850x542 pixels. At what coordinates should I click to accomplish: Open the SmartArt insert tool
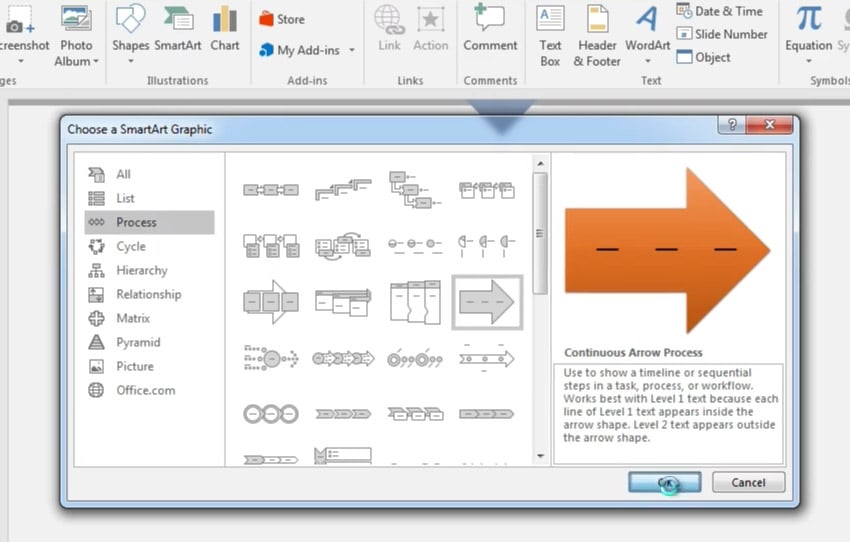tap(178, 28)
